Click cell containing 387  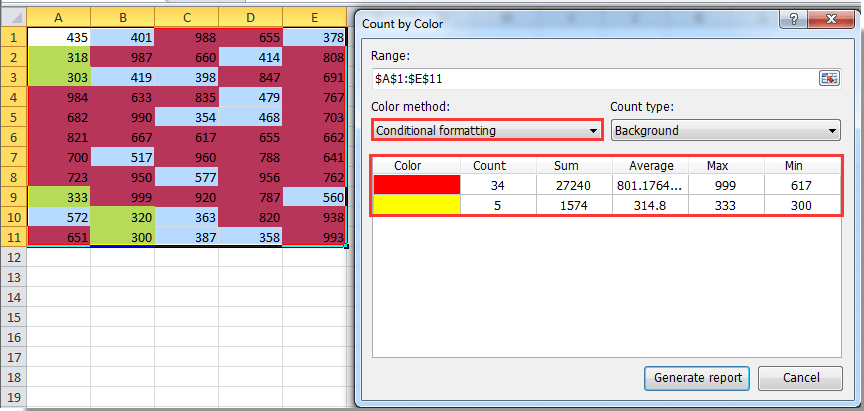[x=186, y=237]
